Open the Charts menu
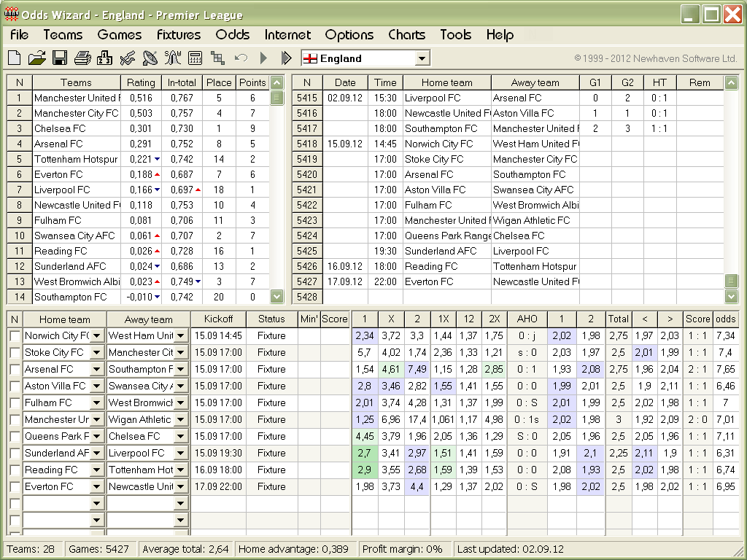The image size is (747, 560). pos(407,35)
